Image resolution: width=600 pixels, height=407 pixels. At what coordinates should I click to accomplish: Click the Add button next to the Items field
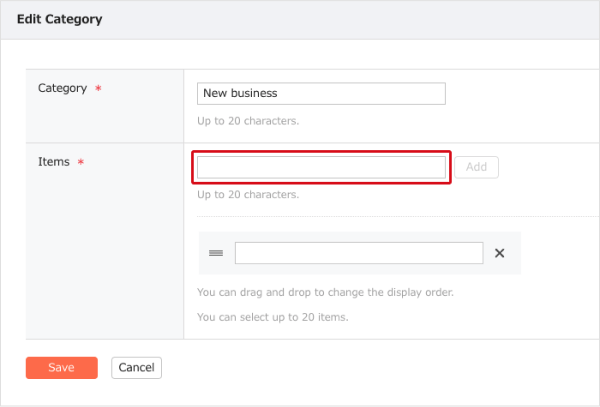pos(476,167)
